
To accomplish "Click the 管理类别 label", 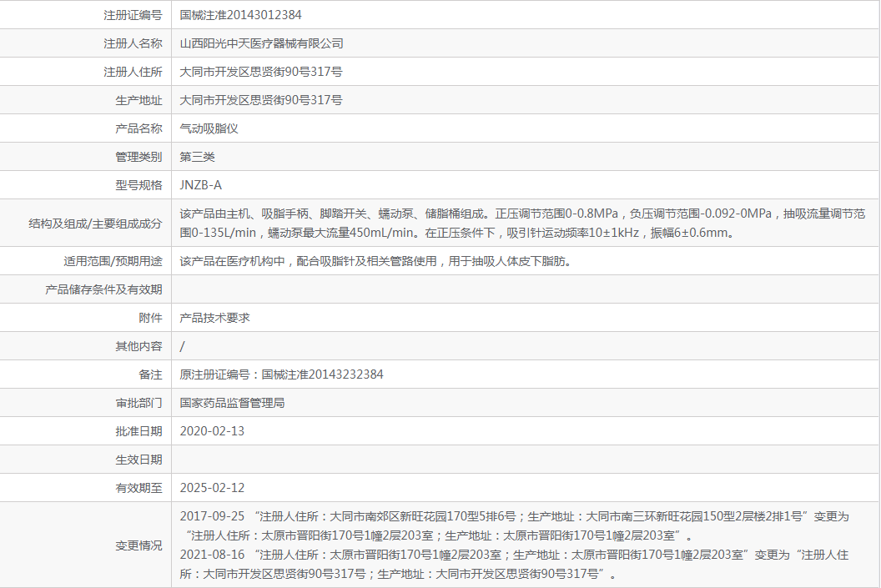I will [x=138, y=157].
